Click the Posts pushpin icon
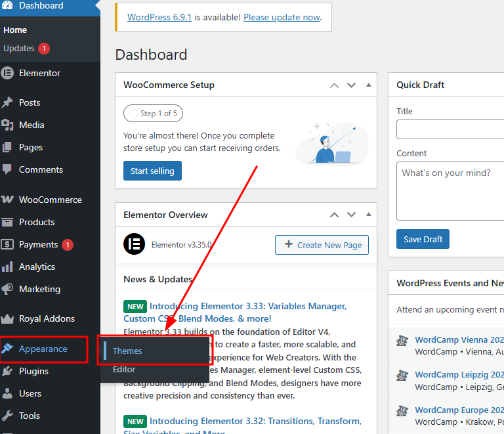 pos(7,102)
